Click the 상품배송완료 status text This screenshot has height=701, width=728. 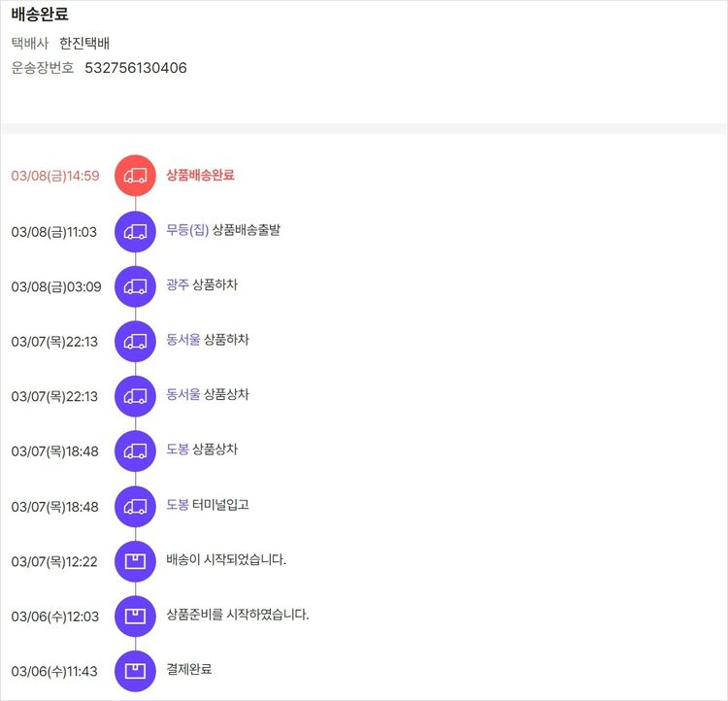click(200, 175)
